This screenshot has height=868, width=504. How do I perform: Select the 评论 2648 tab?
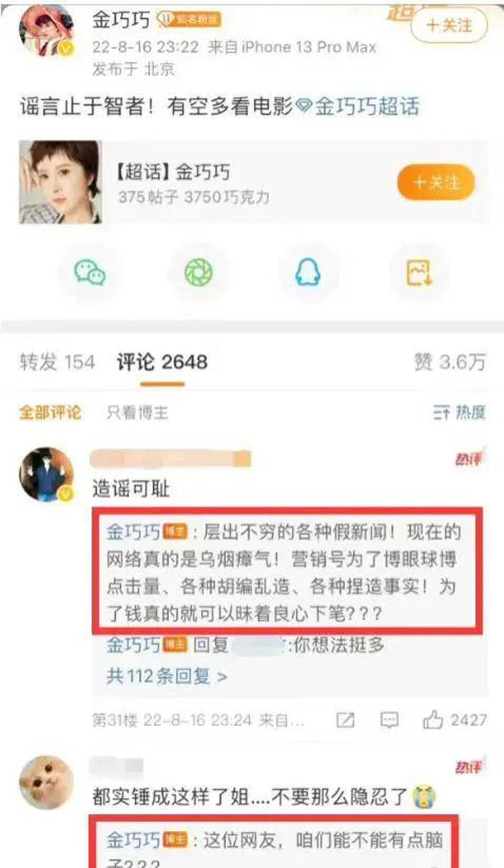point(162,362)
